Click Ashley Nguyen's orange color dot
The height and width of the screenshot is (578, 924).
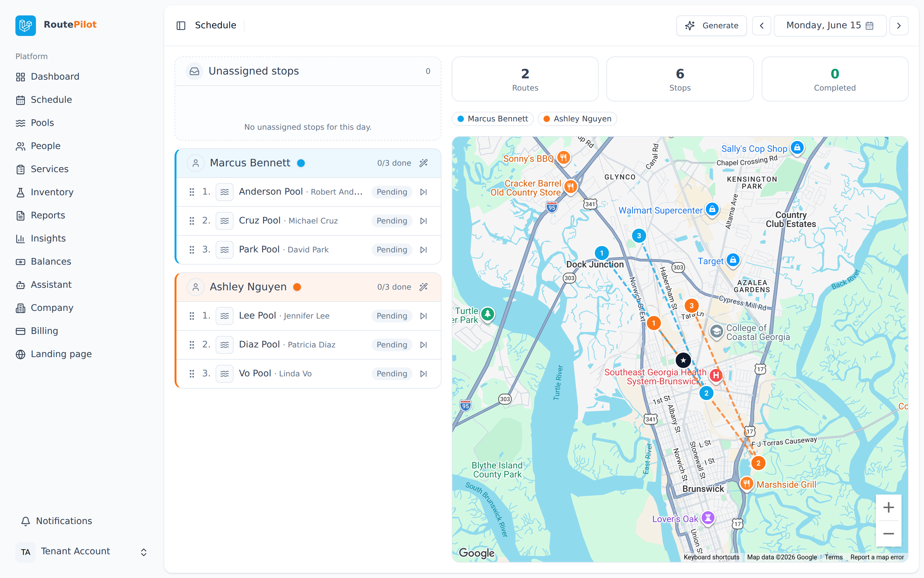tap(297, 287)
